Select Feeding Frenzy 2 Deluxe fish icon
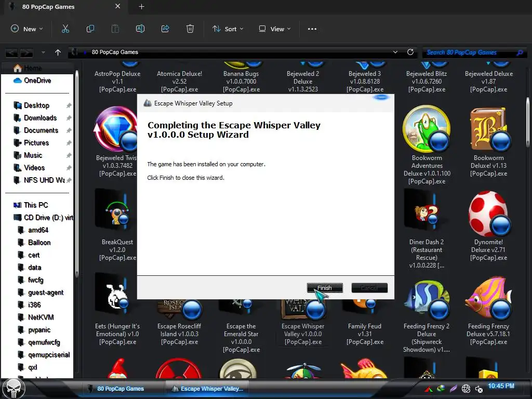532x399 pixels. (x=428, y=299)
